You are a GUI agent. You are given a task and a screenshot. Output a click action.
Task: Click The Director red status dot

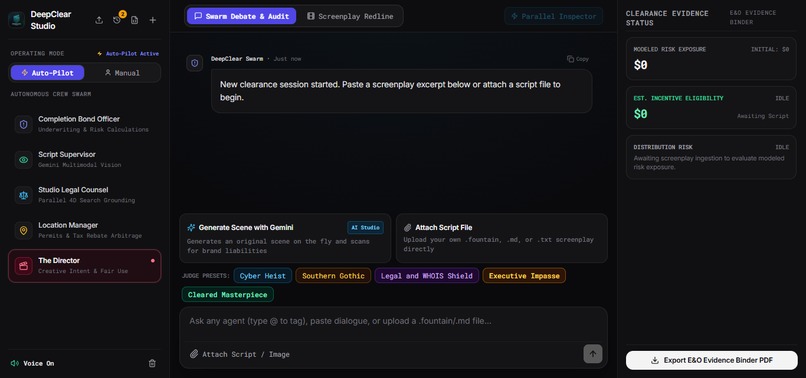[x=153, y=261]
